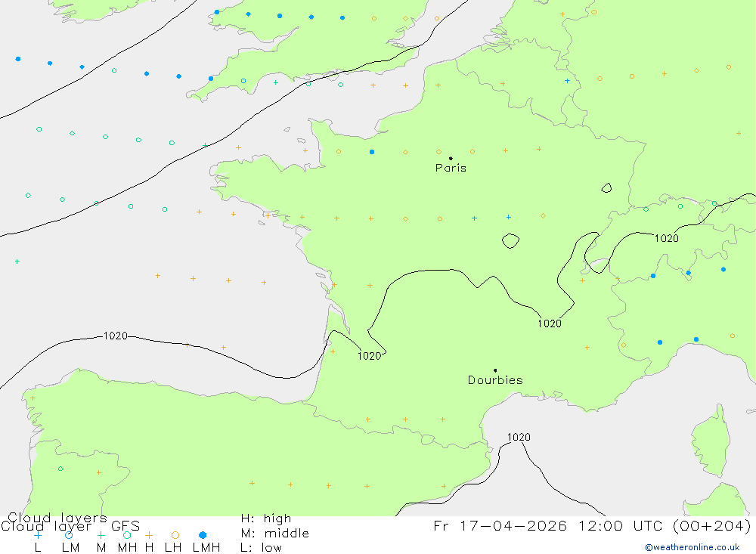Screen dimensions: 756x554
Task: Click the '(00+204)' forecast offset text
Action: tap(711, 525)
